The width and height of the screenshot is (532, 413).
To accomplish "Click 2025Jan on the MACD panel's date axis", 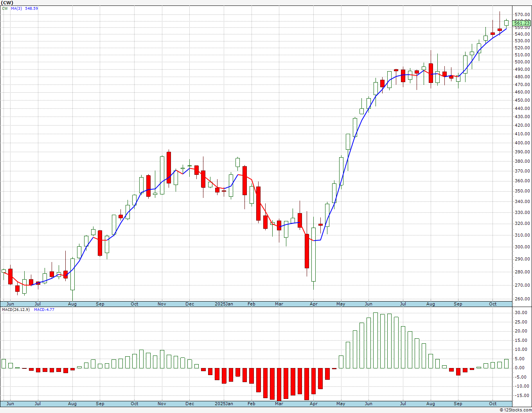I will point(224,404).
